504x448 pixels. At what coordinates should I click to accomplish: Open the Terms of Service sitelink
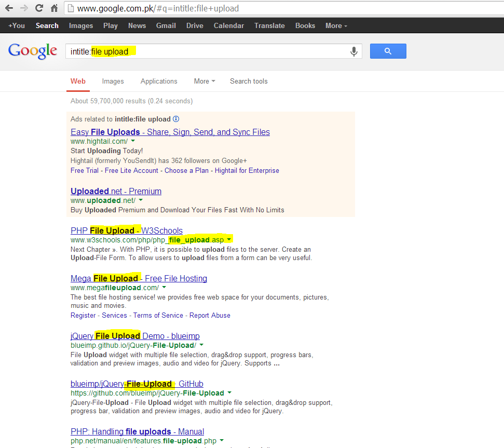[158, 316]
